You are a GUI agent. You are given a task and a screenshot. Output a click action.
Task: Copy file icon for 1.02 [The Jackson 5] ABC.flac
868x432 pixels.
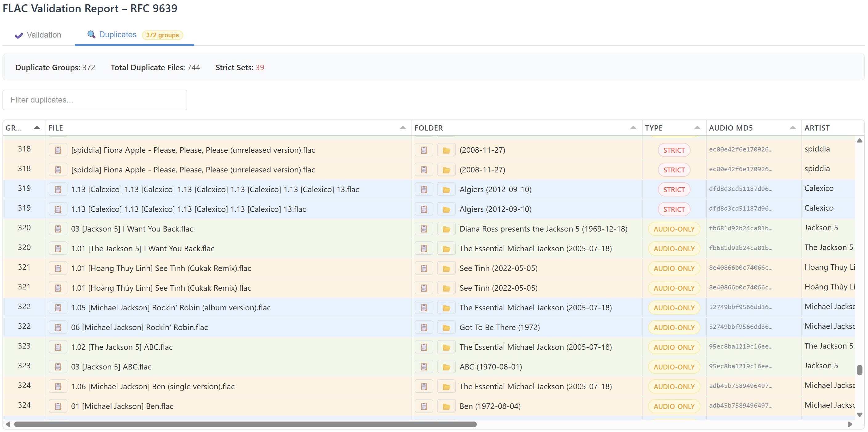[x=58, y=347]
